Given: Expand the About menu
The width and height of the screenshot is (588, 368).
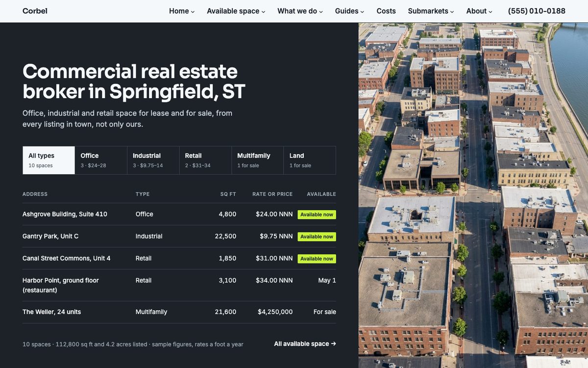Looking at the screenshot, I should click(x=479, y=11).
